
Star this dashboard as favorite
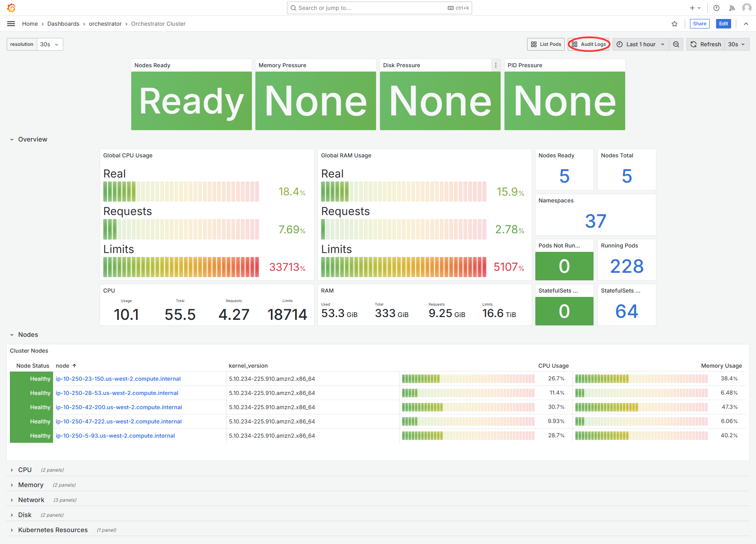675,24
